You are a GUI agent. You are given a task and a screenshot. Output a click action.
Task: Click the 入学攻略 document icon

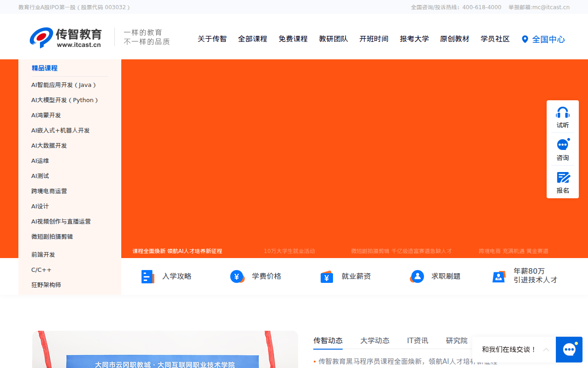147,276
